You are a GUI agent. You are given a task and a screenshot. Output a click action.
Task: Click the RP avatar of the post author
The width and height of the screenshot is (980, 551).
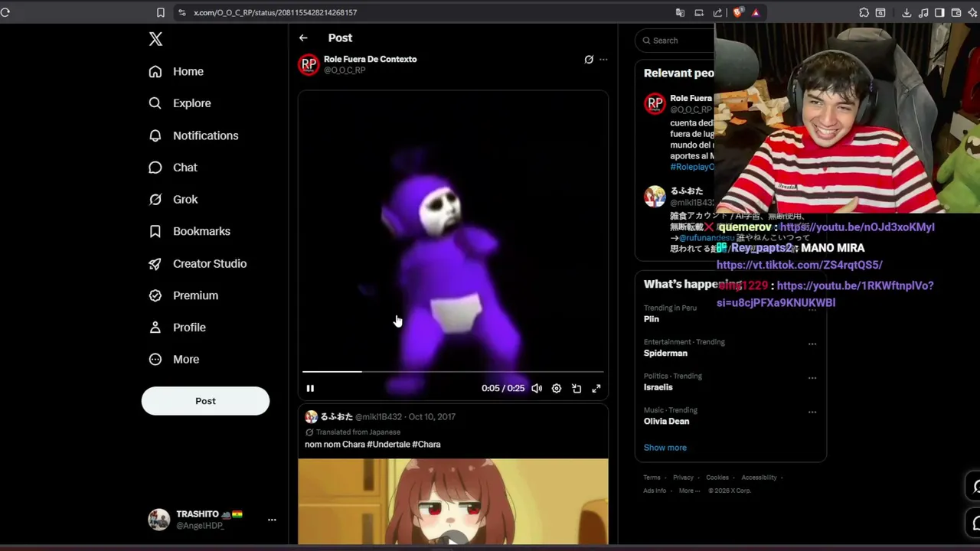(309, 64)
